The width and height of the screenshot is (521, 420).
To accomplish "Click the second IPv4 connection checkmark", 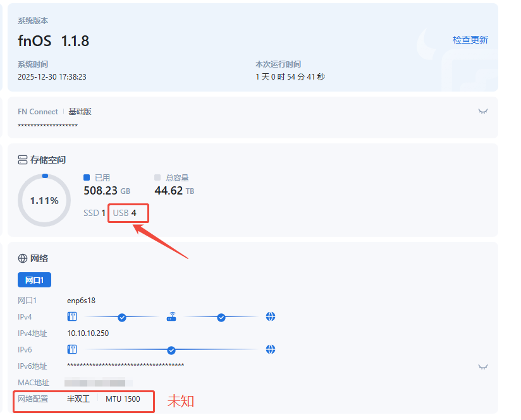I will pyautogui.click(x=221, y=318).
